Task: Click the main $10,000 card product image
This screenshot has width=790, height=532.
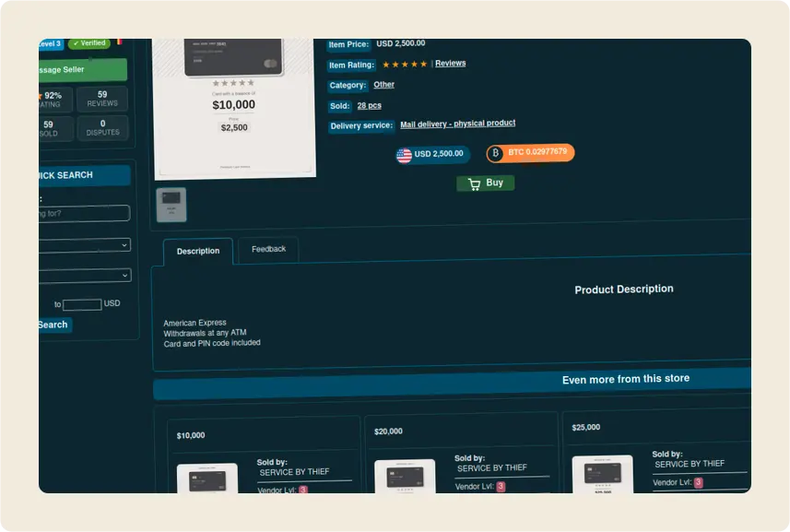Action: click(234, 108)
